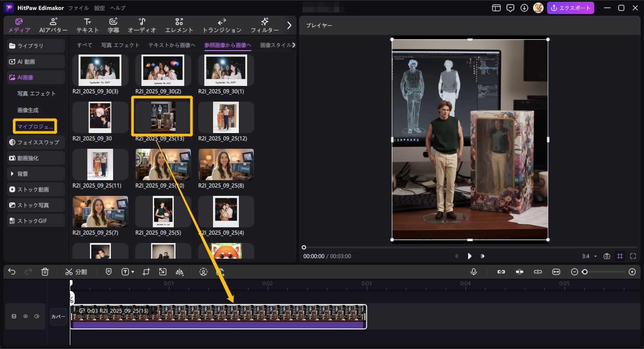The image size is (644, 349).
Task: Select thumbnail R2I_2025_09_25(12)
Action: tap(226, 117)
